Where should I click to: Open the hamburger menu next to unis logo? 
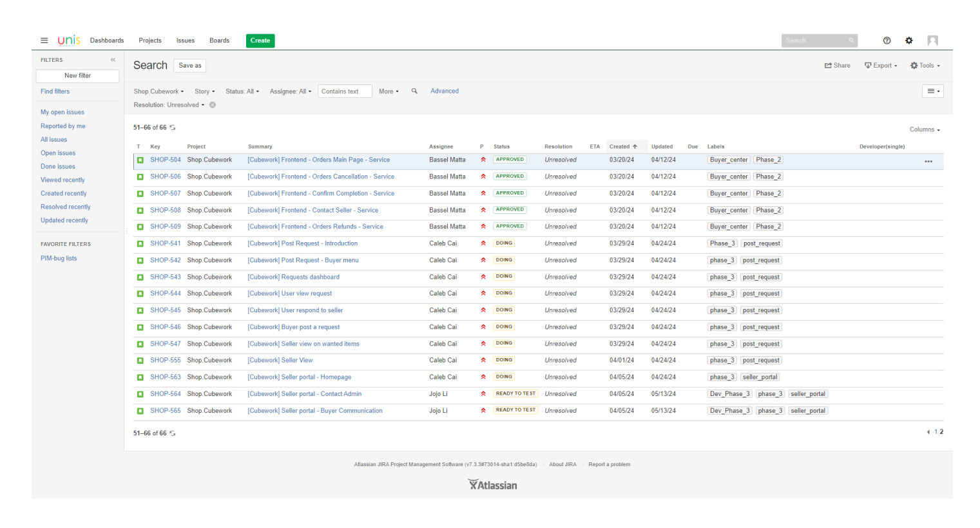(x=44, y=41)
